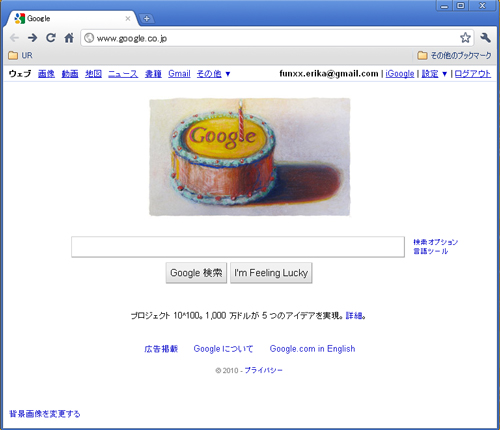
Task: Click the browser back arrow
Action: point(14,38)
